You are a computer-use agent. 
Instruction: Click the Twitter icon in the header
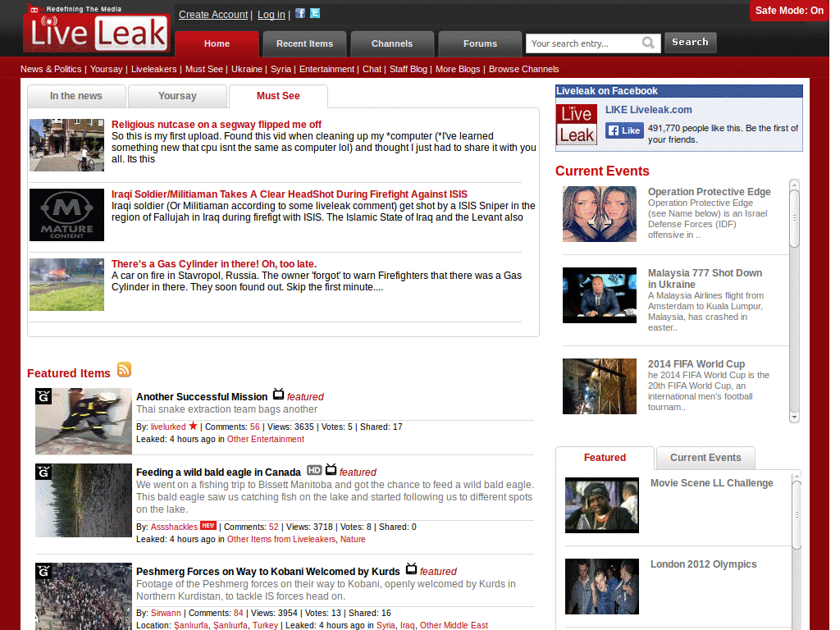pyautogui.click(x=313, y=13)
